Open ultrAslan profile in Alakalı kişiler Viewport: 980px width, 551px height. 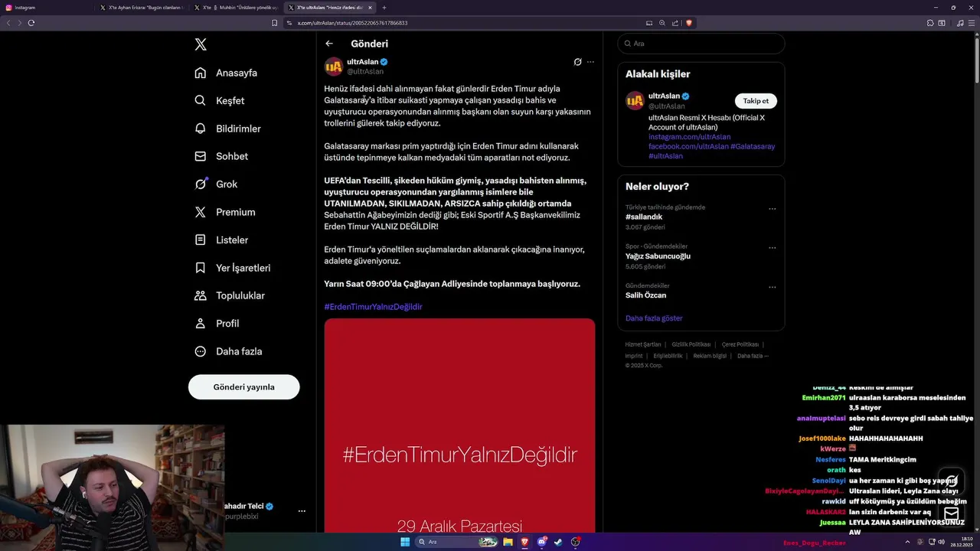(x=665, y=96)
